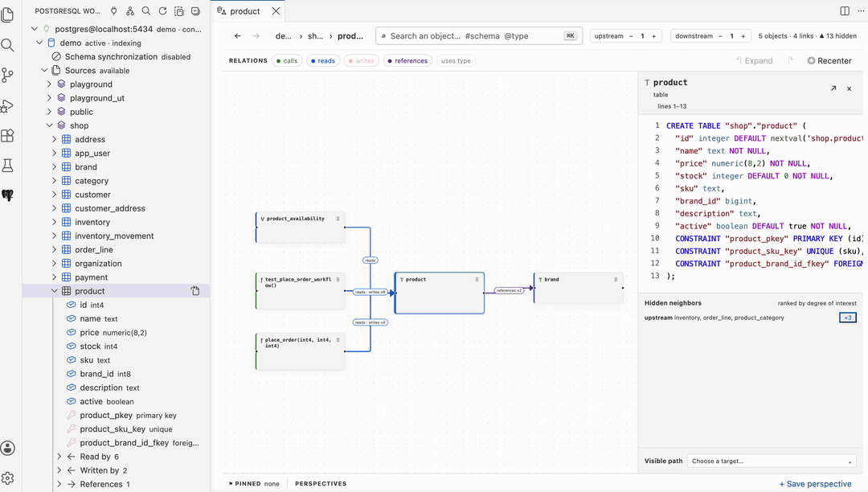Click the product breadcrumb

click(x=350, y=36)
